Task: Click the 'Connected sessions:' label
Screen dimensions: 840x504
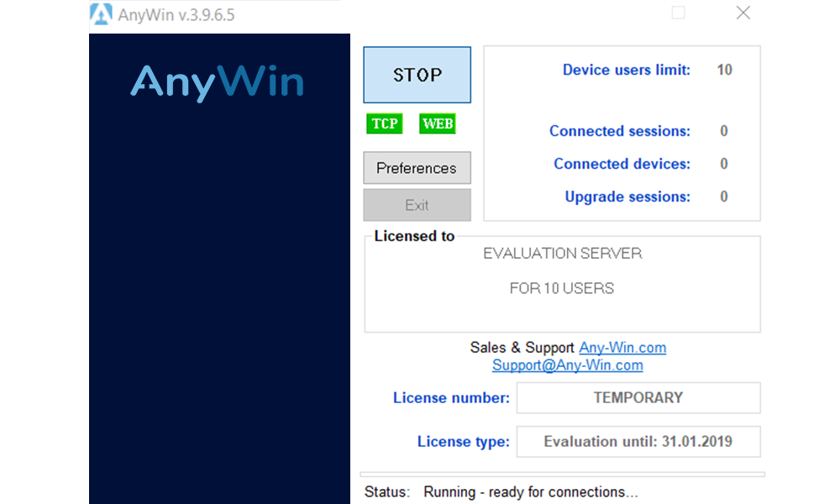Action: (620, 131)
